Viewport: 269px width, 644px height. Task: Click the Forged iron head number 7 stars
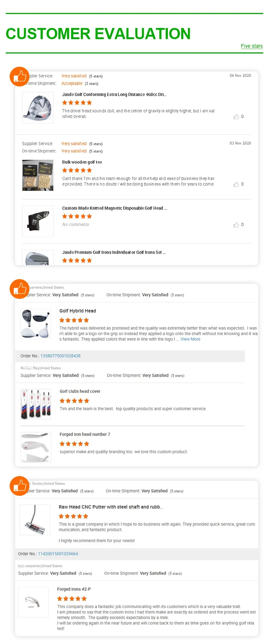pyautogui.click(x=74, y=444)
